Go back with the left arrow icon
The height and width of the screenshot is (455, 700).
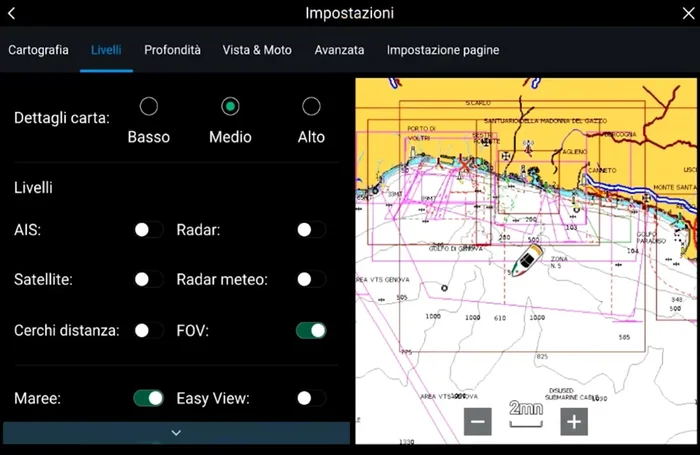12,13
